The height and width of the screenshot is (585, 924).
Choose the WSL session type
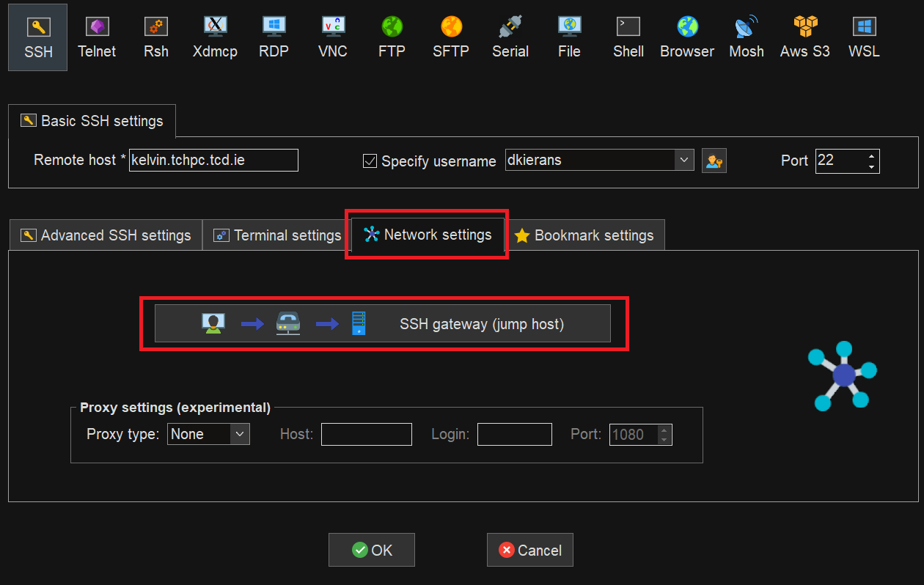point(863,37)
